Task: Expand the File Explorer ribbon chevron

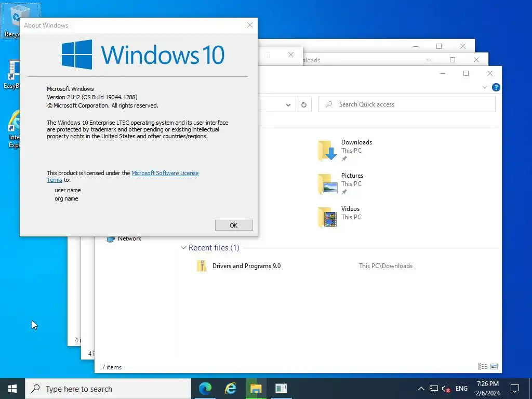Action: (x=485, y=87)
